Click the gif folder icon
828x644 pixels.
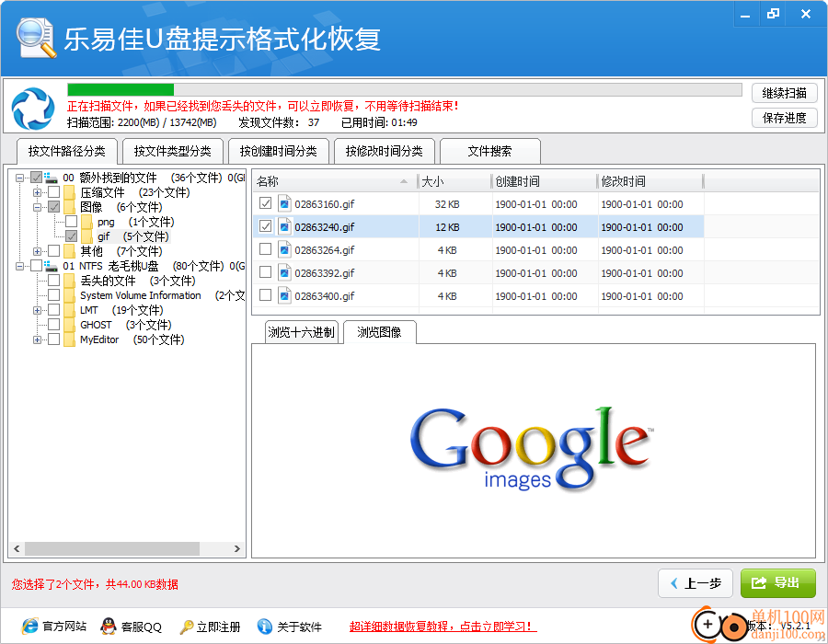(86, 236)
